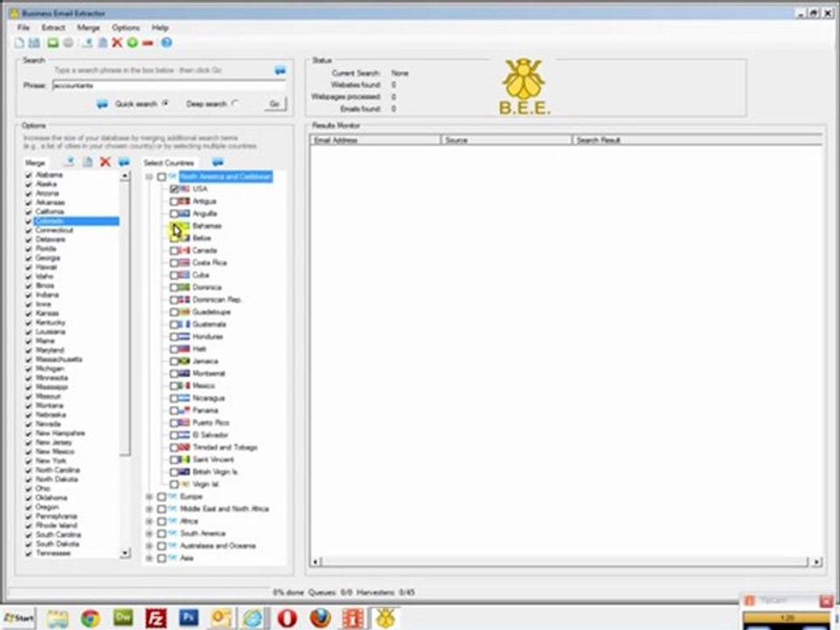The image size is (840, 630).
Task: Uncheck Alabama in the merge list
Action: click(x=28, y=175)
